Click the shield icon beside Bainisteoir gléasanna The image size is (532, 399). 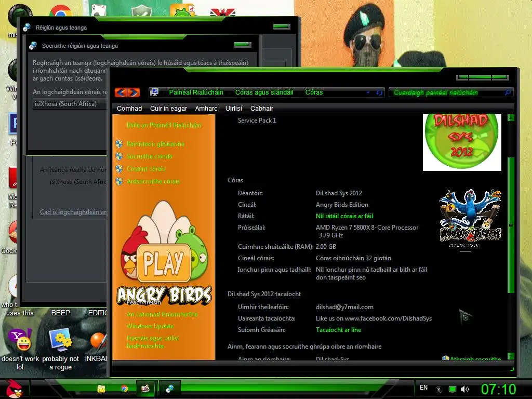pos(119,144)
